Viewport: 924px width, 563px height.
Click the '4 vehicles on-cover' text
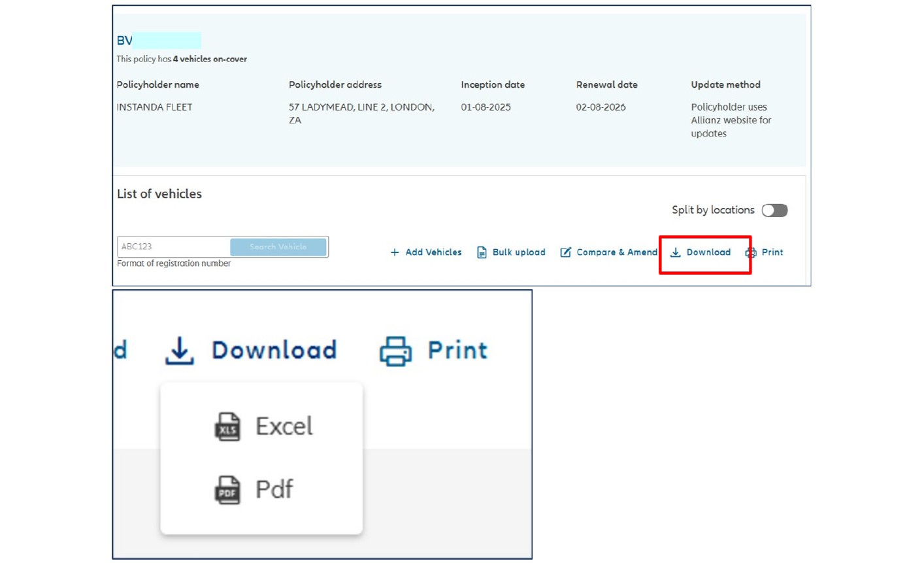[x=210, y=59]
